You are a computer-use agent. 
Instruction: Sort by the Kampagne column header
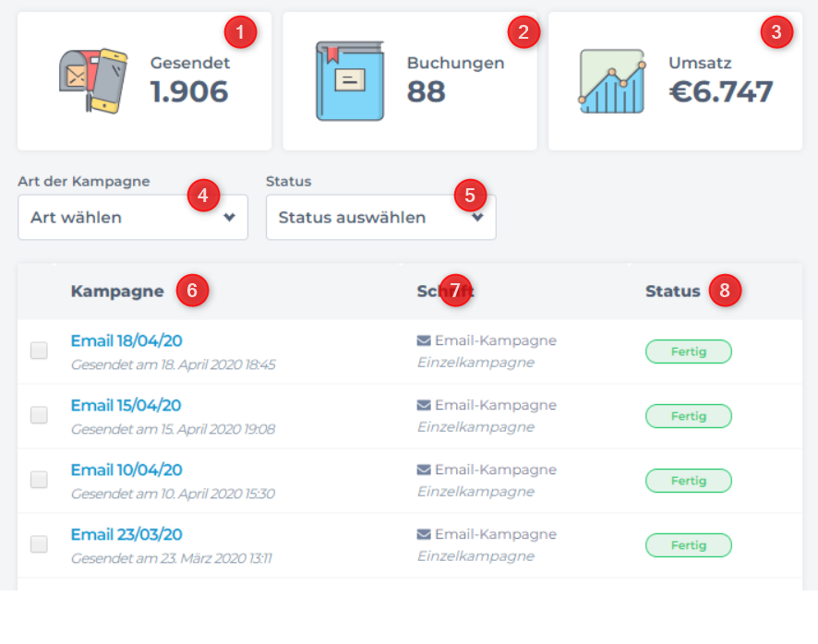point(117,292)
